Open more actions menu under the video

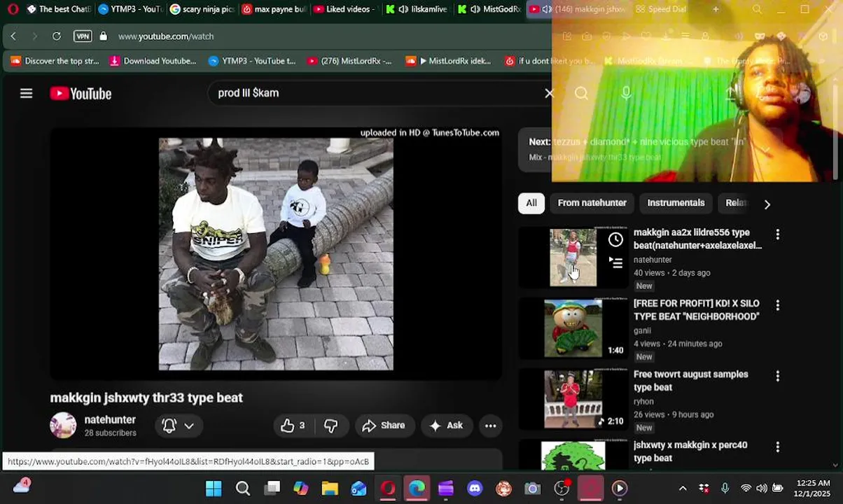tap(490, 426)
